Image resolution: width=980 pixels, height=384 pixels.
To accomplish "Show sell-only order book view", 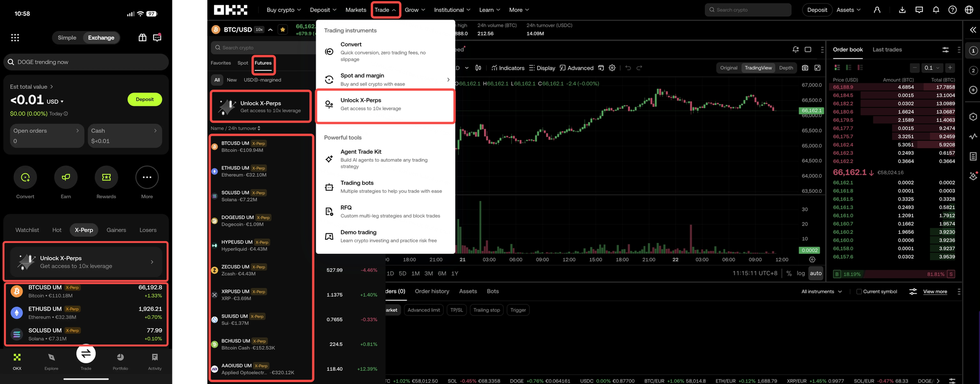I will [x=860, y=68].
